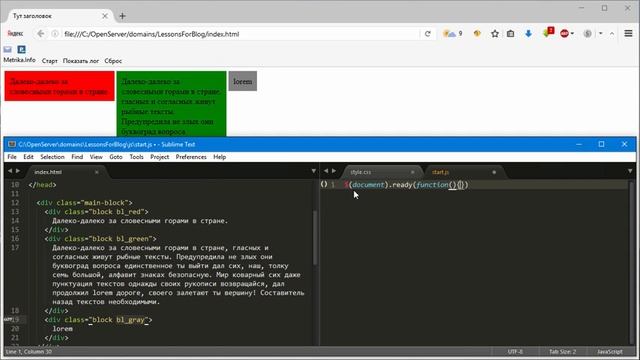The height and width of the screenshot is (360, 640).
Task: Open the Help menu
Action: pos(220,157)
